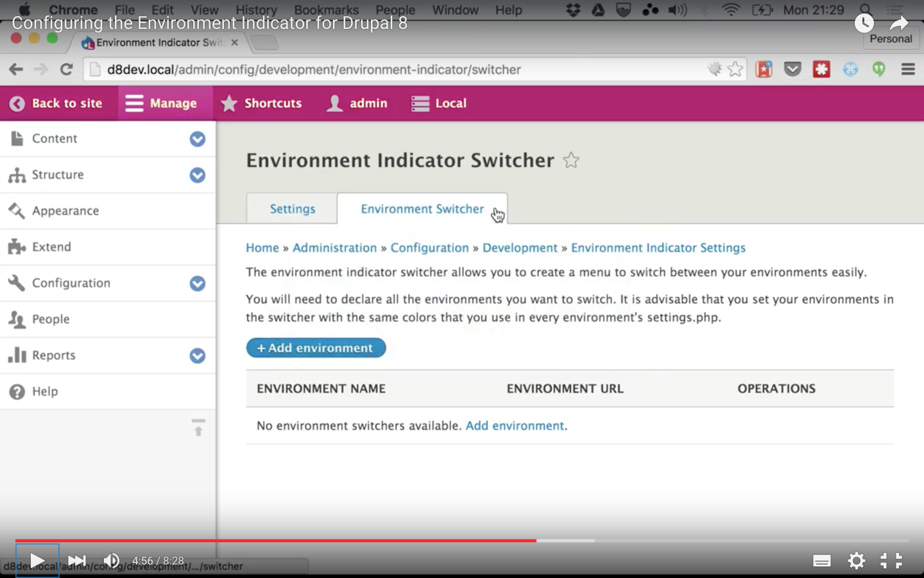Expand the Configuration menu chevron
924x578 pixels.
click(198, 283)
